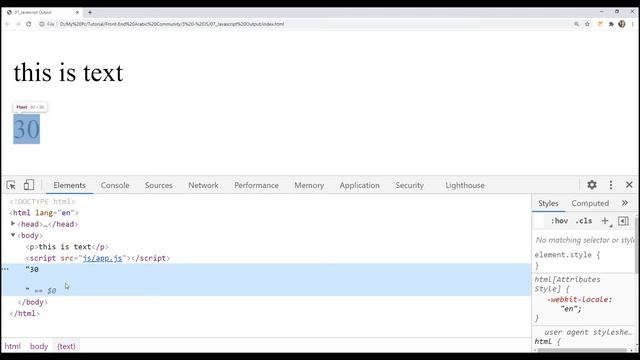Image resolution: width=640 pixels, height=360 pixels.
Task: Reload the page
Action: (x=29, y=24)
